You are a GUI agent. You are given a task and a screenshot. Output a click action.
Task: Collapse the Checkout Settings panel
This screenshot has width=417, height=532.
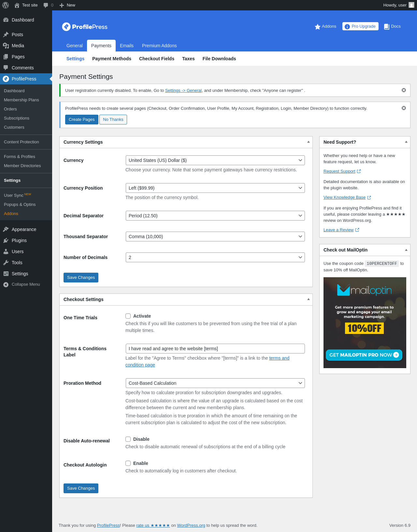[309, 299]
